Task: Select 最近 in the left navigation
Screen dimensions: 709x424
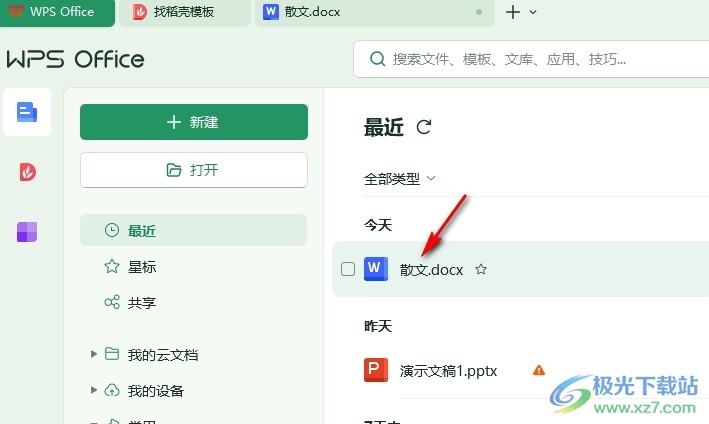Action: coord(194,230)
